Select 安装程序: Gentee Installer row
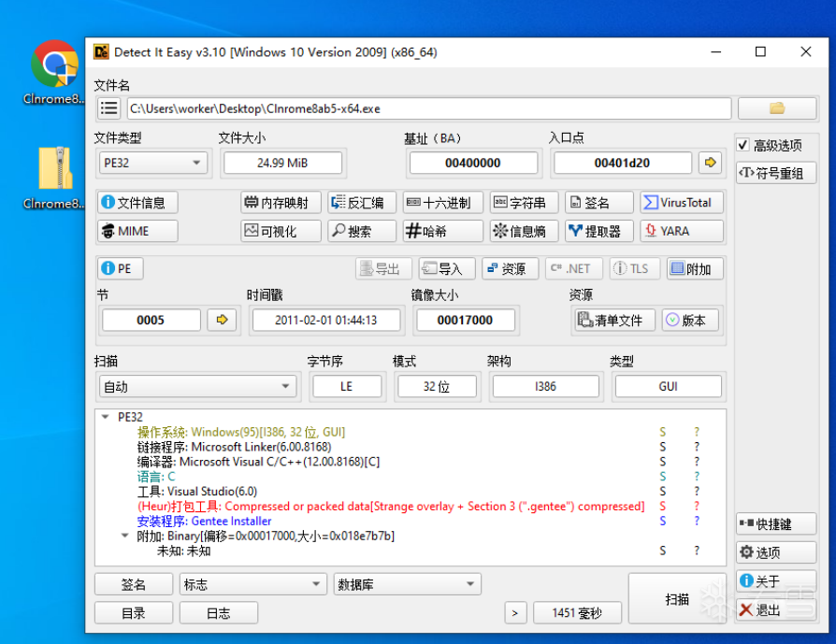Screen dimensions: 836x644 pyautogui.click(x=204, y=521)
